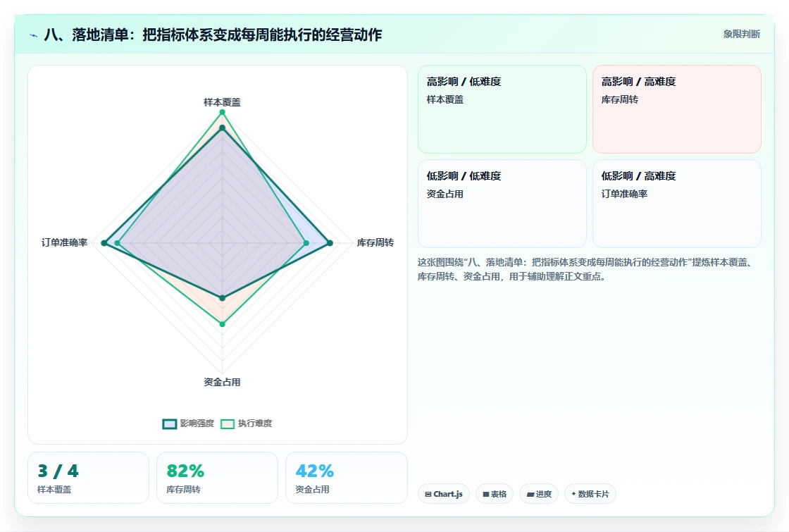Click the dark teal data point on the 库存周转 axis
Image resolution: width=789 pixels, height=532 pixels.
330,243
